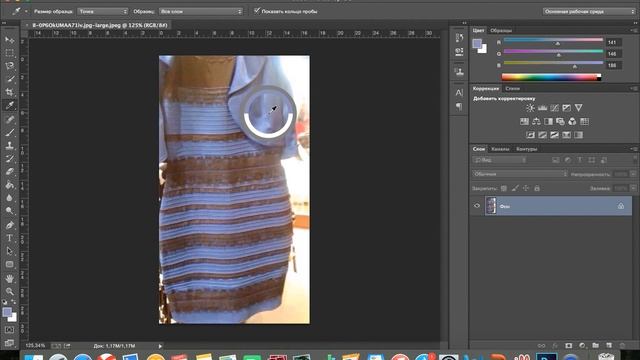640x360 pixels.
Task: Select the Path Selection tool
Action: click(x=9, y=251)
